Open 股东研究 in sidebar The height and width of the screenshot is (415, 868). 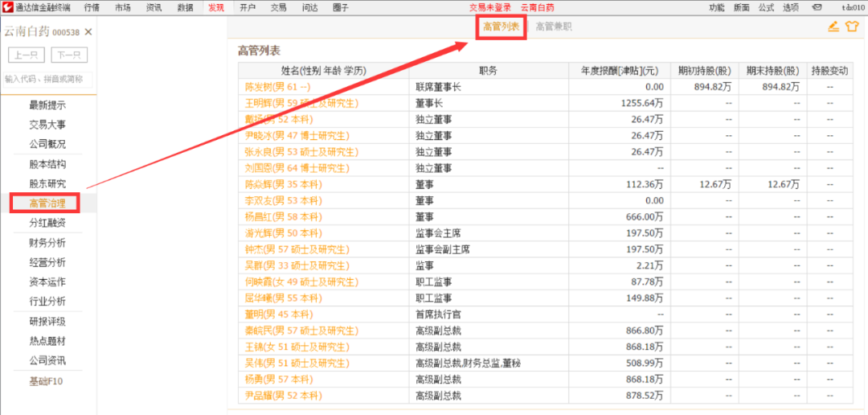click(47, 184)
